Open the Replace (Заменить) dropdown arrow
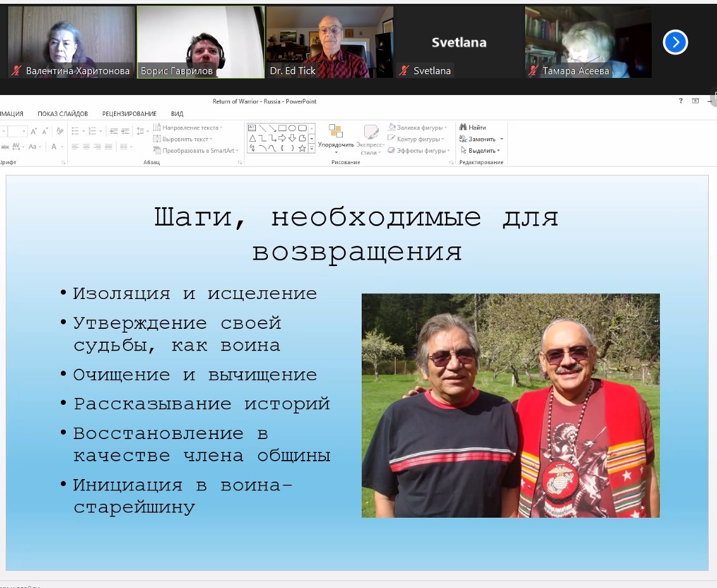This screenshot has width=717, height=588. click(502, 139)
